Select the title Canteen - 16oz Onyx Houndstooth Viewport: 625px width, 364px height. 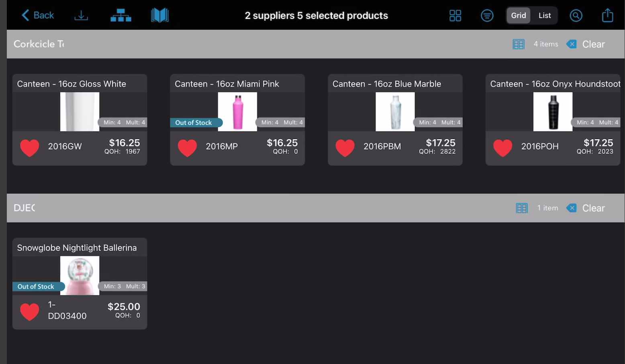click(555, 84)
